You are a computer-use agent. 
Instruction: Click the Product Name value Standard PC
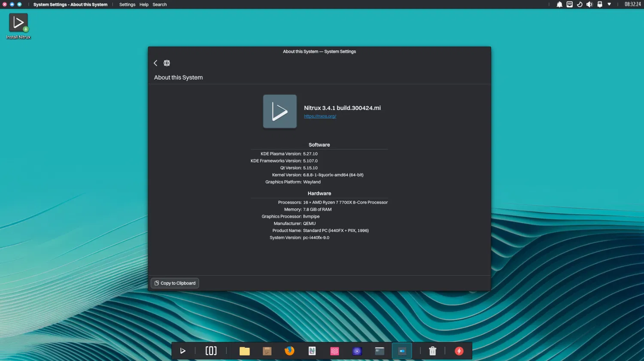pos(336,231)
